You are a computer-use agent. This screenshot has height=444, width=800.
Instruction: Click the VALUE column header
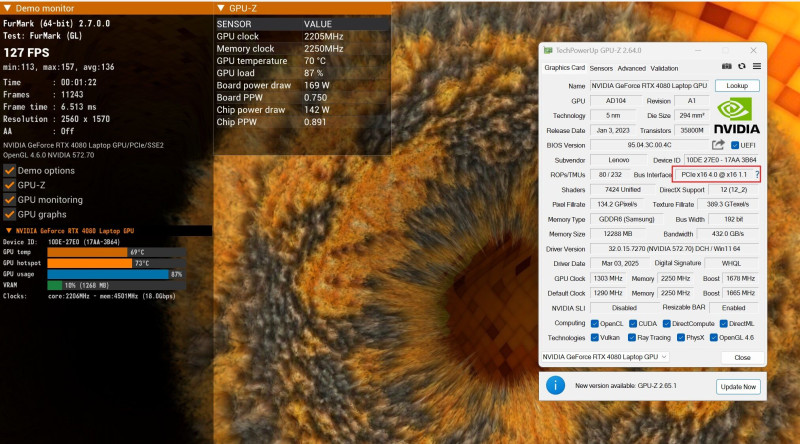pyautogui.click(x=317, y=24)
